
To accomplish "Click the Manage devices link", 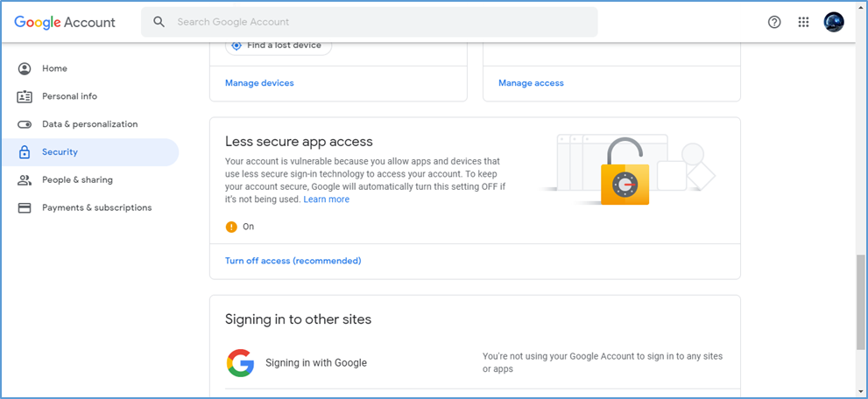I will [259, 83].
